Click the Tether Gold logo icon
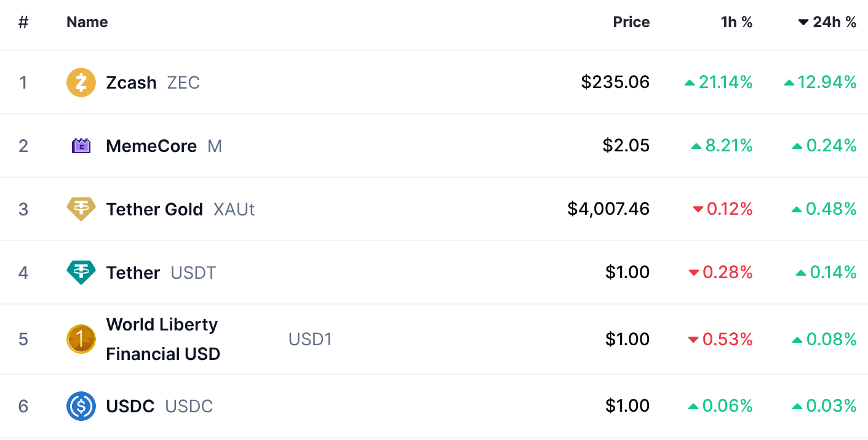 (x=81, y=209)
